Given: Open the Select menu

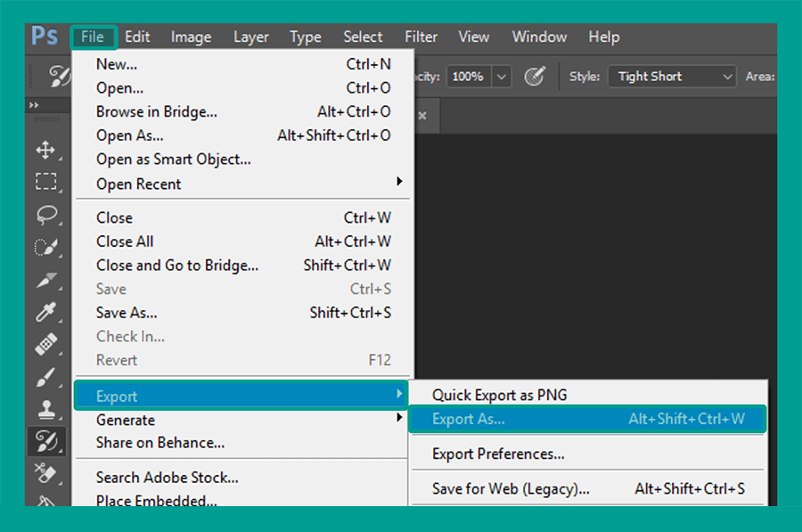Looking at the screenshot, I should point(363,37).
